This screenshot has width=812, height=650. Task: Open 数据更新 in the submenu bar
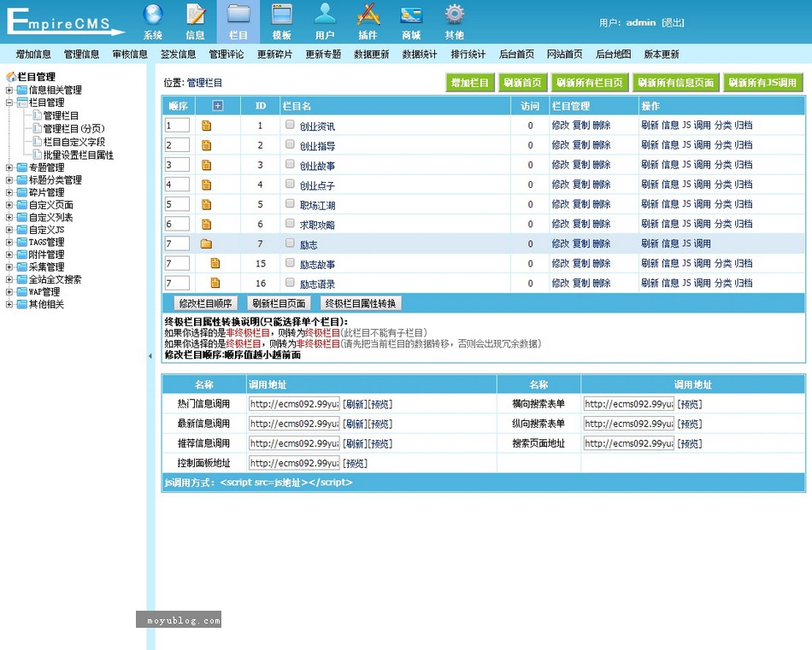[x=371, y=55]
